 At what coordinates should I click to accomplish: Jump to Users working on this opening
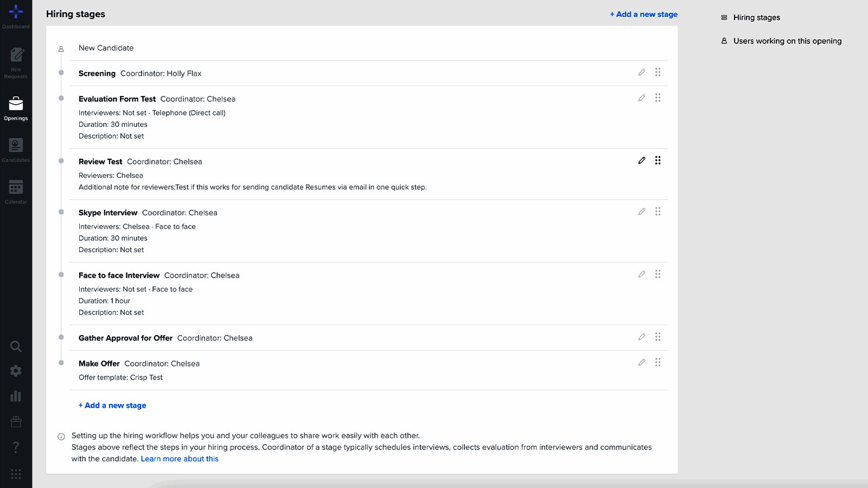[787, 41]
